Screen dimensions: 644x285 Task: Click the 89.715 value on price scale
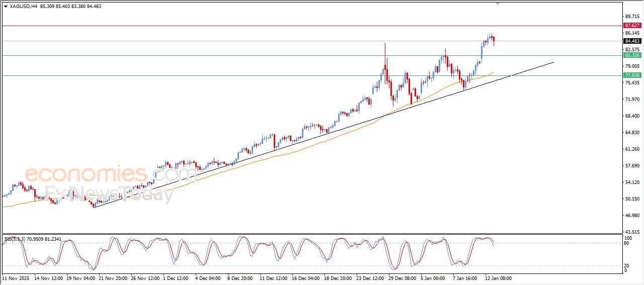coord(631,17)
